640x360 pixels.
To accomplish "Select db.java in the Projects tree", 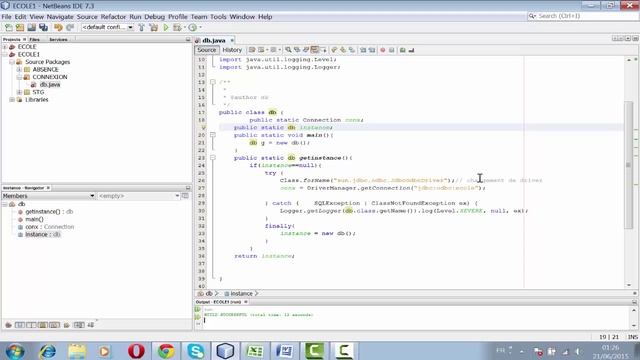I will (50, 84).
